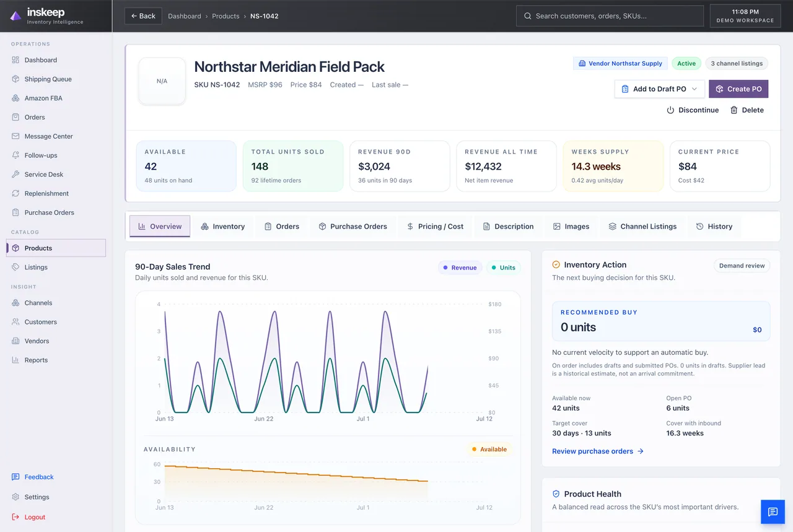The width and height of the screenshot is (793, 532).
Task: Open the Description tab
Action: pos(508,227)
